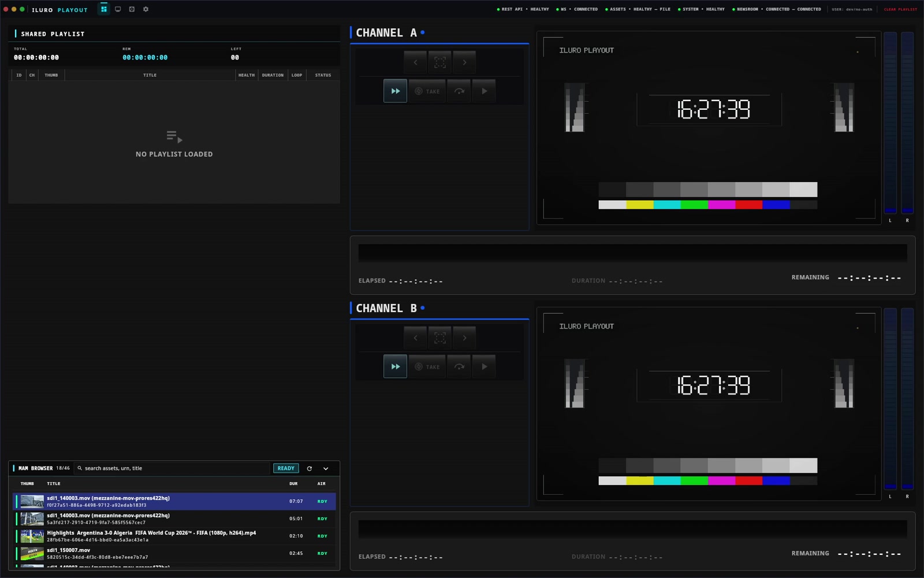Click the REST API Healthy status indicator
Screen dimensions: 924x578
coord(523,9)
